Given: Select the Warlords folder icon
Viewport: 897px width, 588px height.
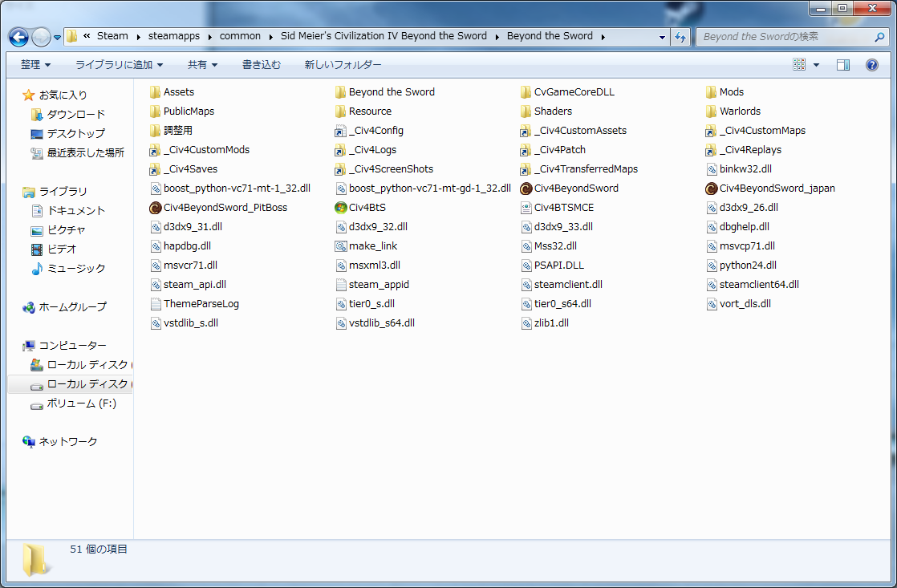Looking at the screenshot, I should [x=711, y=112].
